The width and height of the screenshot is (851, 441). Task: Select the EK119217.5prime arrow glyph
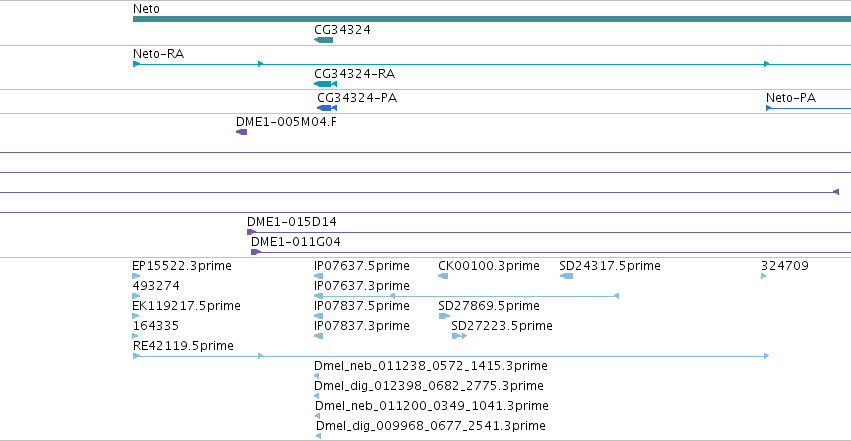(x=136, y=316)
